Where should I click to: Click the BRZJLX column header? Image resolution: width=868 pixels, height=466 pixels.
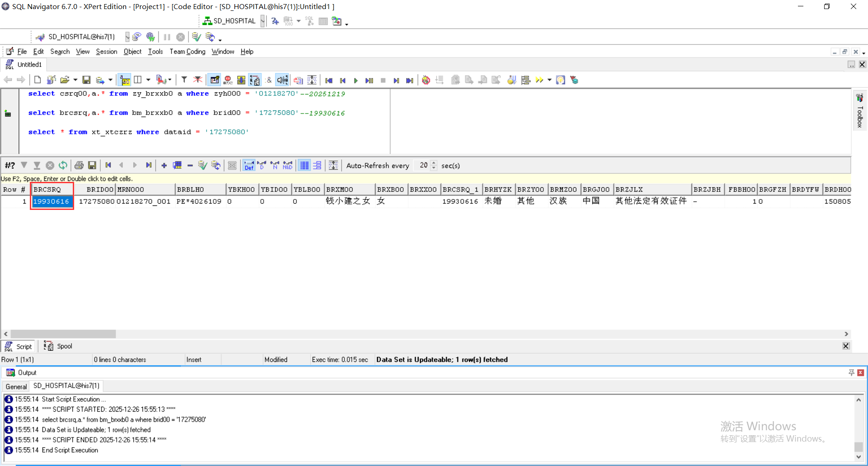653,190
